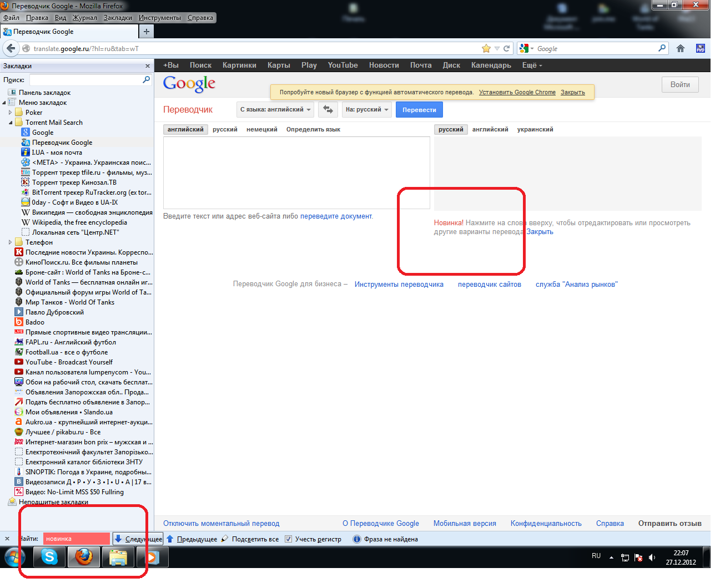This screenshot has width=715, height=588.
Task: Open Windows Explorer from the taskbar
Action: coord(118,556)
